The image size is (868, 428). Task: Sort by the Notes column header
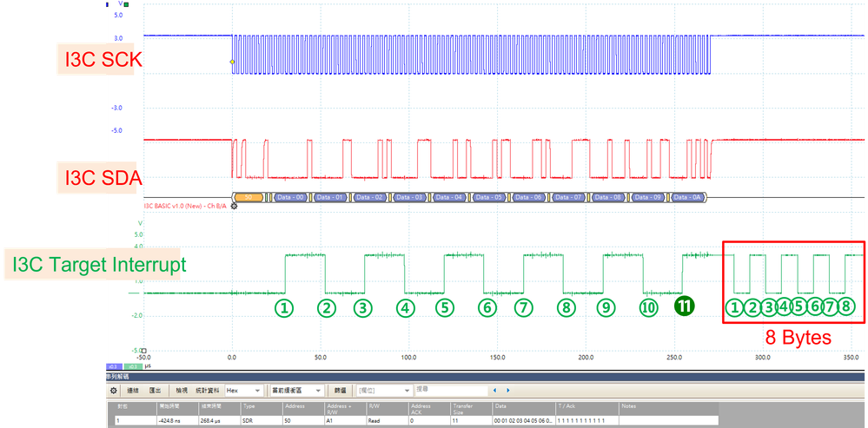point(669,408)
